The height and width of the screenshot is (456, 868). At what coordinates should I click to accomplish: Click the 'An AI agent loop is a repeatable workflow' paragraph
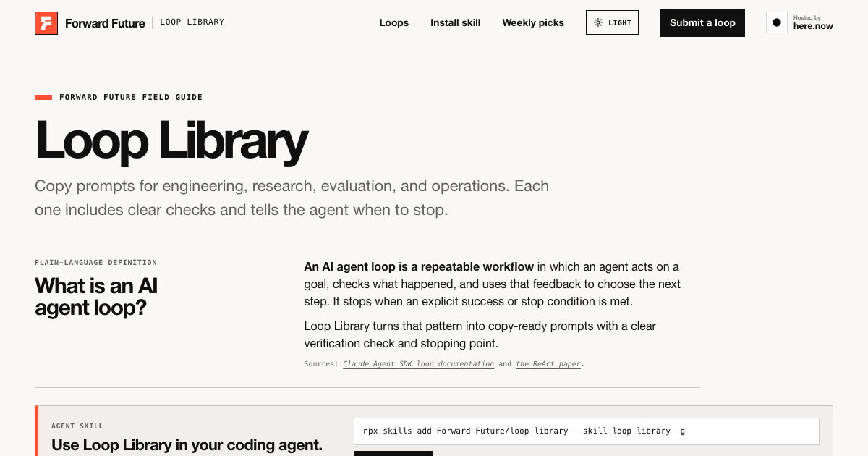pos(493,284)
